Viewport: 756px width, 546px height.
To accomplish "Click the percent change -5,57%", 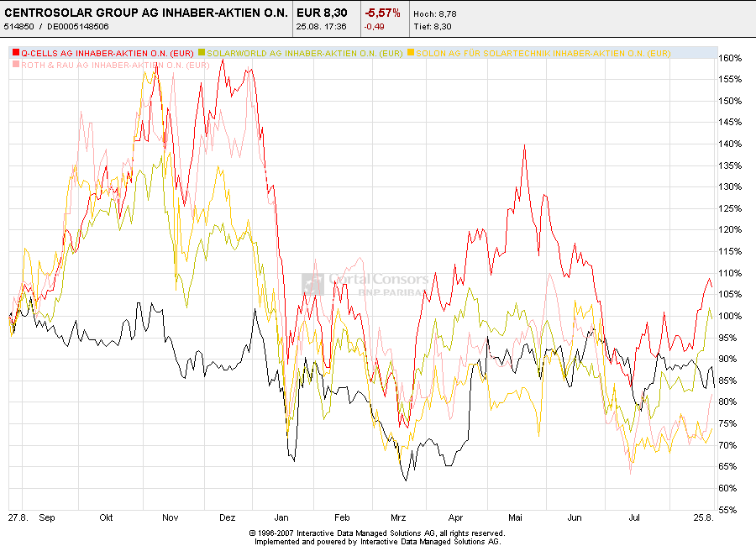I will click(x=382, y=13).
